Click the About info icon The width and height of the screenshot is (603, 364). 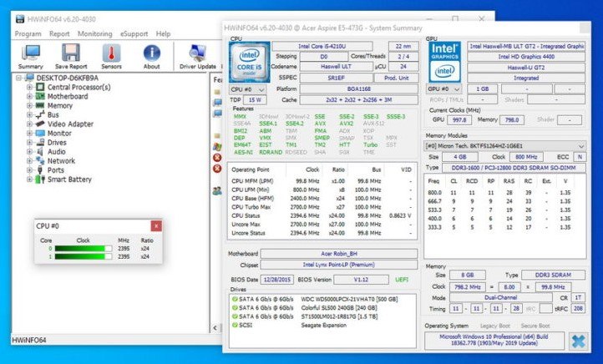[x=151, y=56]
